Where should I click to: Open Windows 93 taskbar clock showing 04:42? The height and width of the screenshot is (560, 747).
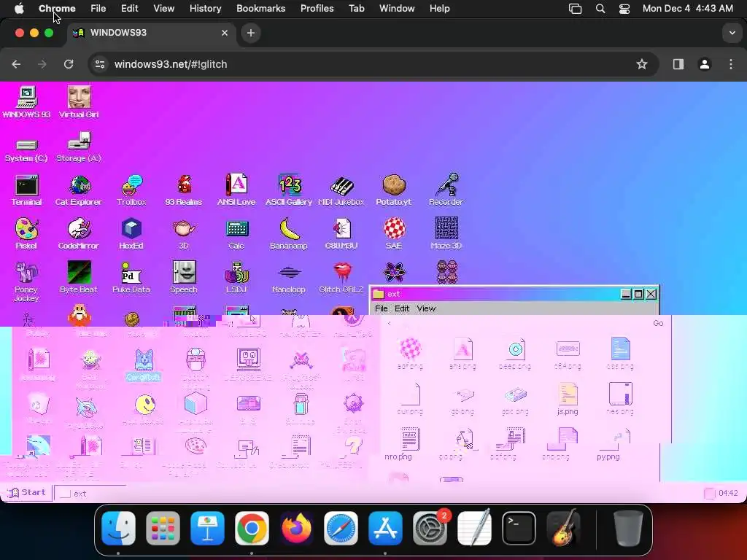(727, 494)
